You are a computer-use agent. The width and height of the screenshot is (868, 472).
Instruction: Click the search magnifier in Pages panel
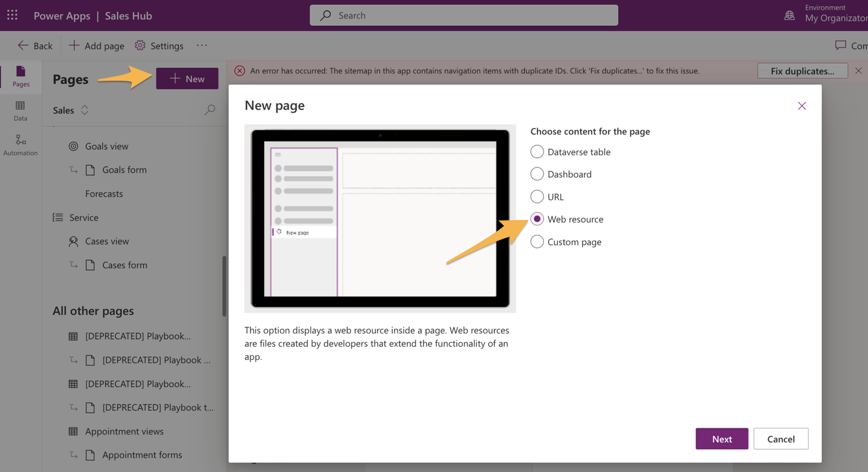[210, 110]
